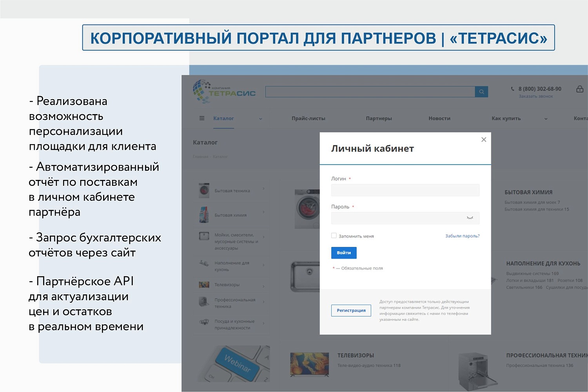Viewport: 588px width, 392px height.
Task: Click the Наполнение для кухонь category icon
Action: (x=204, y=263)
